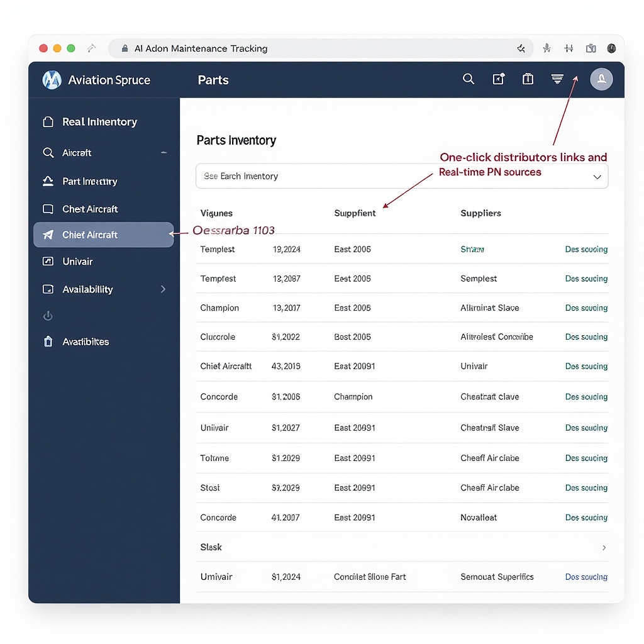Open Univair sidebar item
The height and width of the screenshot is (644, 644).
77,262
